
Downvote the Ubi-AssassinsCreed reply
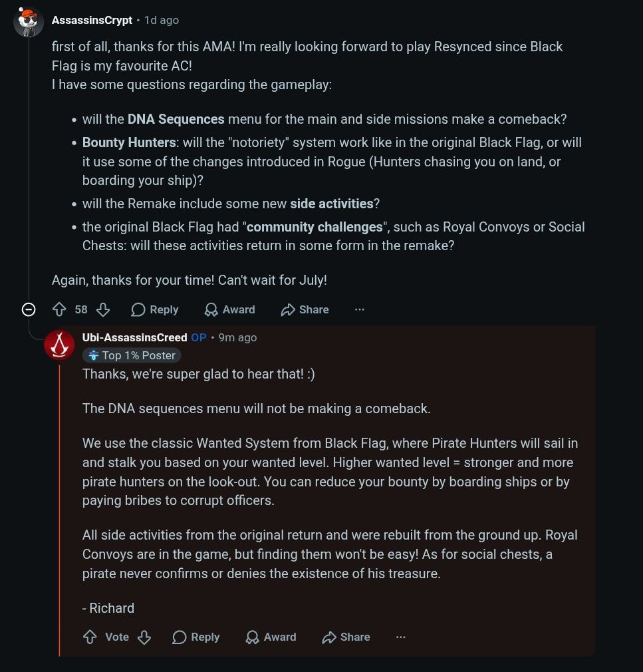144,637
